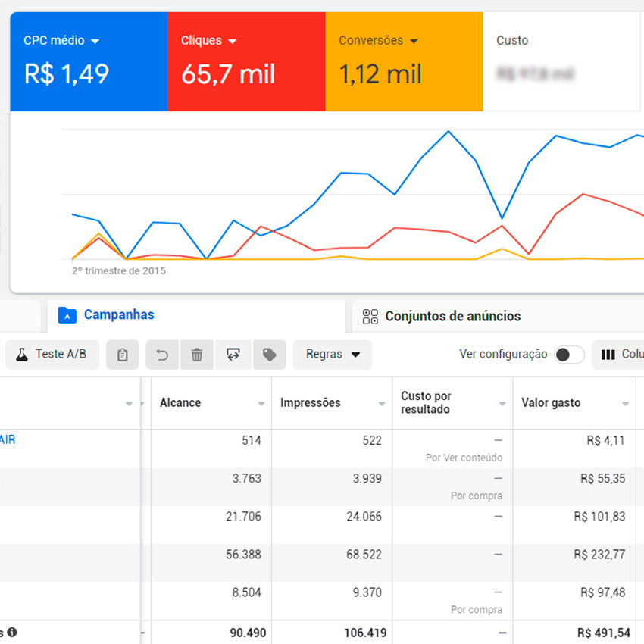The height and width of the screenshot is (644, 644).
Task: Click Alcance value 56.388
Action: 243,555
